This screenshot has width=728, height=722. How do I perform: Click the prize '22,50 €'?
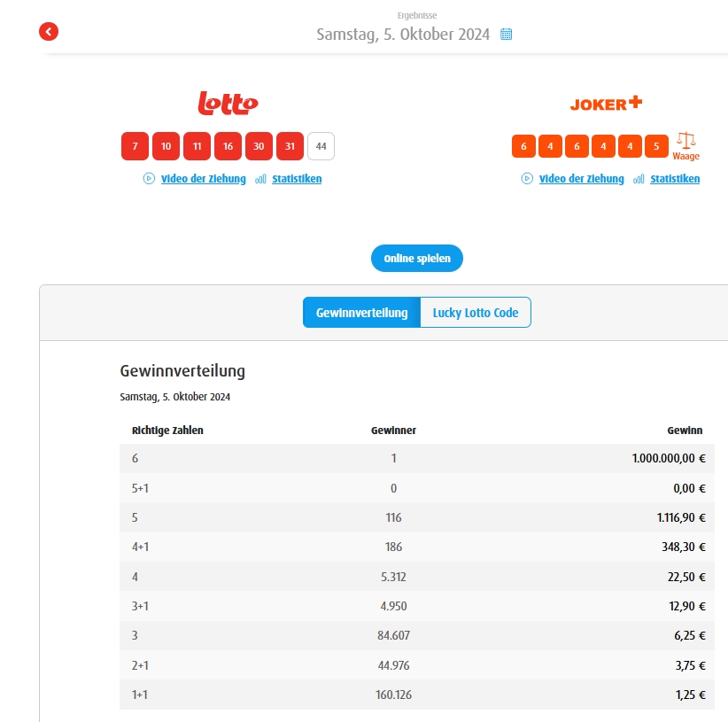pos(686,577)
